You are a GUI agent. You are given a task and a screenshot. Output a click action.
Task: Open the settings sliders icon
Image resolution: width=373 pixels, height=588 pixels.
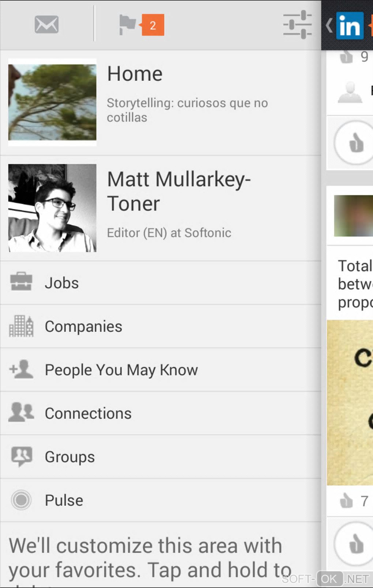click(x=297, y=25)
